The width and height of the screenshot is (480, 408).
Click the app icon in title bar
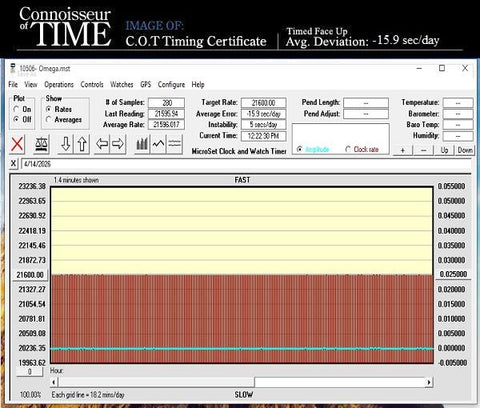click(x=13, y=69)
